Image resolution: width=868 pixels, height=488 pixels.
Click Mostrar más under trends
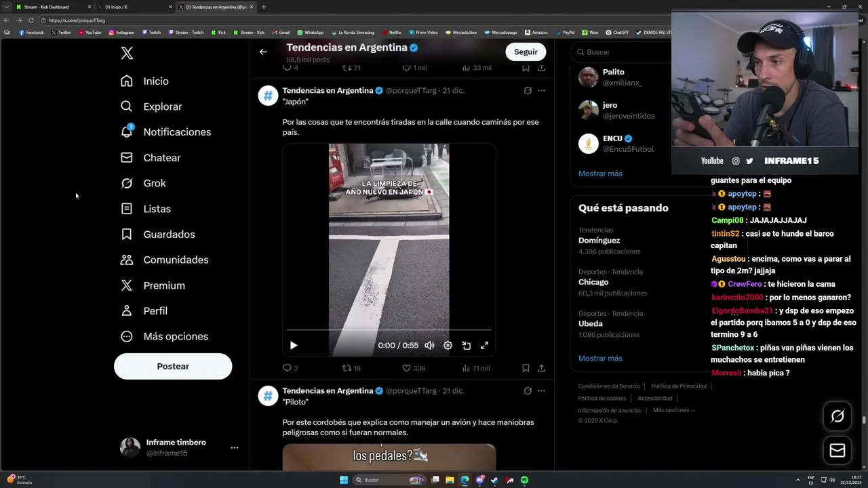click(x=600, y=358)
